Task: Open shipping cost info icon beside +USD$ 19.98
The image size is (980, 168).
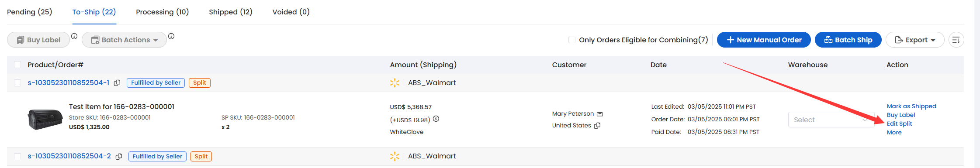Action: click(436, 119)
